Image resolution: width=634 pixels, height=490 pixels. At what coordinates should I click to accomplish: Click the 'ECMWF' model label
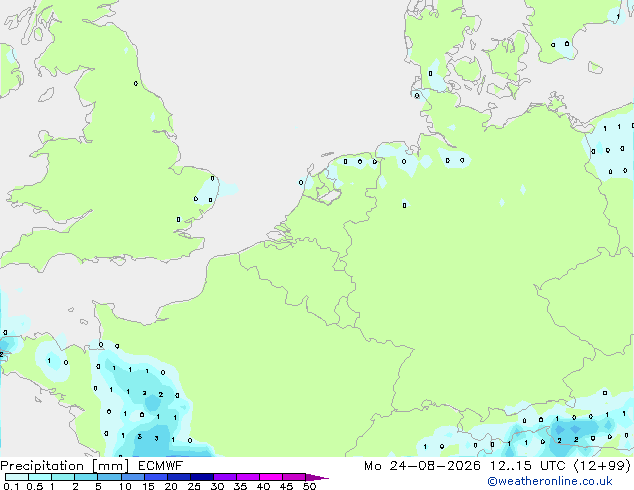pyautogui.click(x=161, y=466)
